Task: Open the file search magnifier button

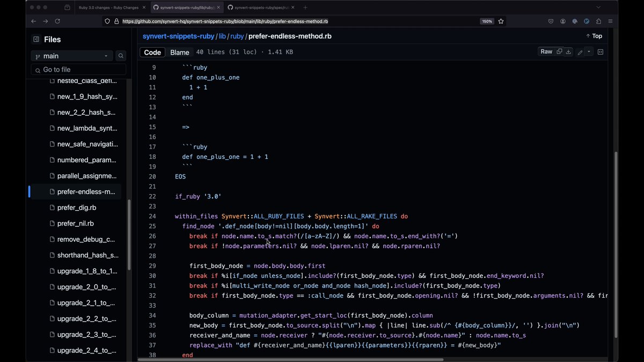Action: pyautogui.click(x=121, y=56)
